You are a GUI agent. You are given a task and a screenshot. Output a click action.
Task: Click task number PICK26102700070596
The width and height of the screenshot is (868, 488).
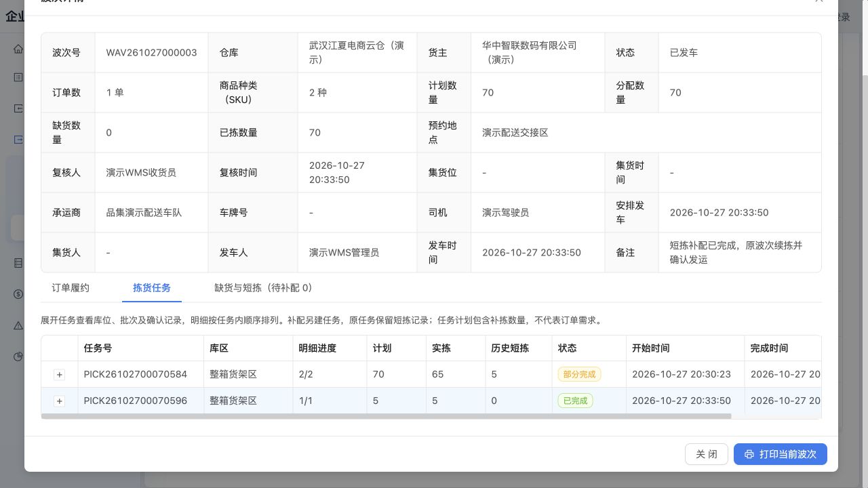point(136,401)
